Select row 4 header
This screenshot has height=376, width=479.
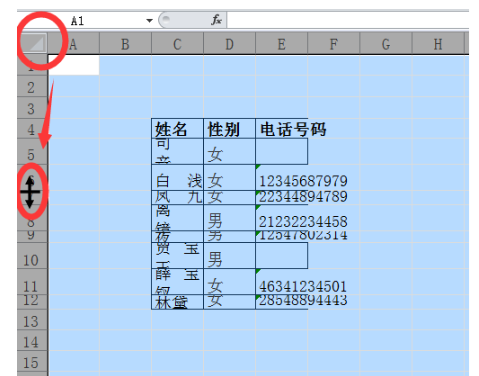pyautogui.click(x=32, y=128)
